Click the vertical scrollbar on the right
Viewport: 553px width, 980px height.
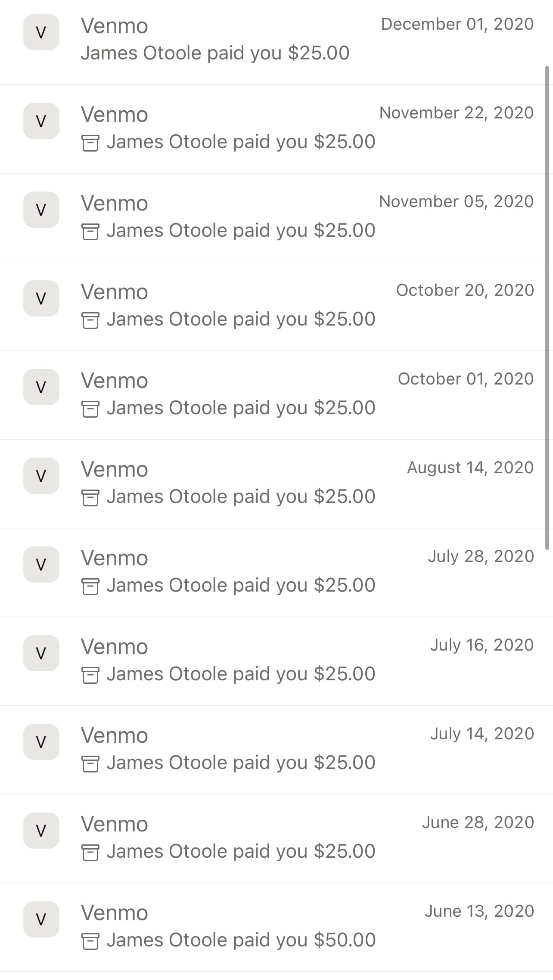click(547, 308)
